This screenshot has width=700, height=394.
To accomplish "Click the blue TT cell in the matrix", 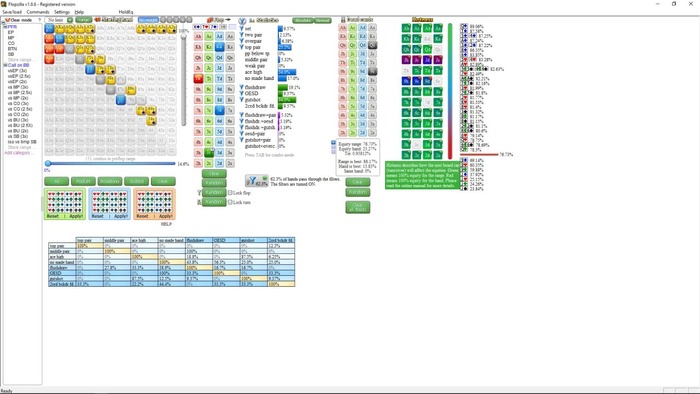I will 90,69.
